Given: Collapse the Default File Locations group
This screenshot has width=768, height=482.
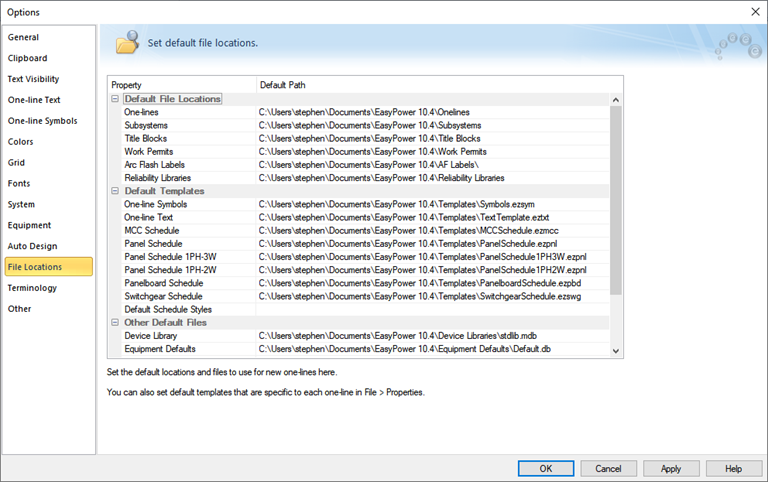Looking at the screenshot, I should (x=115, y=99).
